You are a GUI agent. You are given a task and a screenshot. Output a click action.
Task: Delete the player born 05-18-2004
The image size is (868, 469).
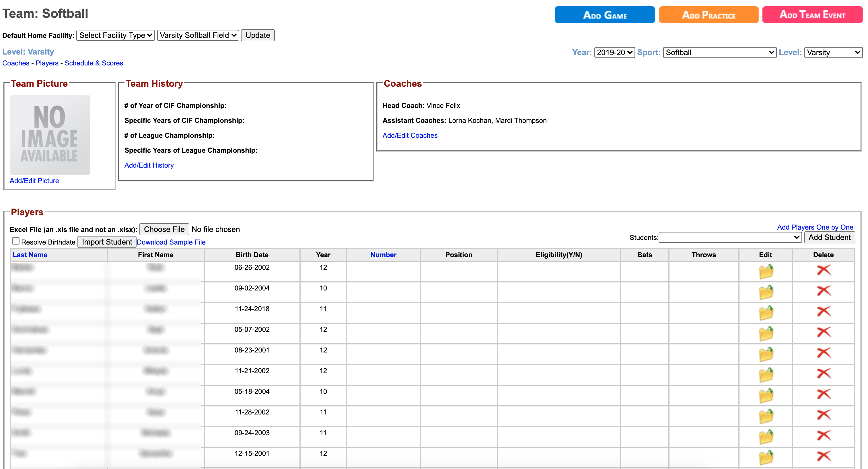(x=824, y=394)
